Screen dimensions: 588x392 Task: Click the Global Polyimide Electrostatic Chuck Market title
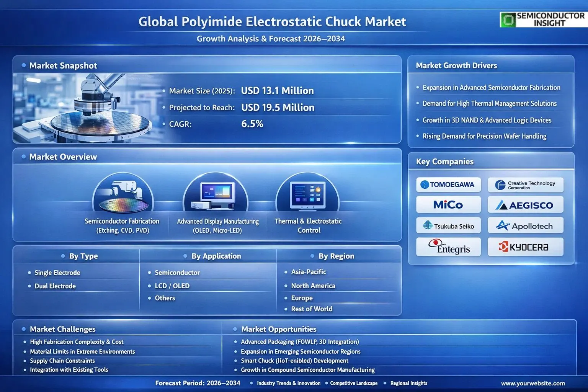(272, 21)
